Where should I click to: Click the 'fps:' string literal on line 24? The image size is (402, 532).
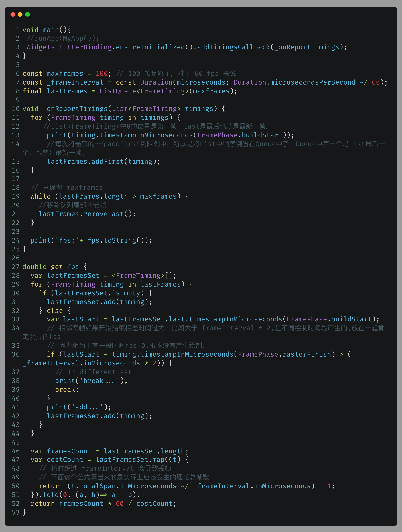point(67,240)
